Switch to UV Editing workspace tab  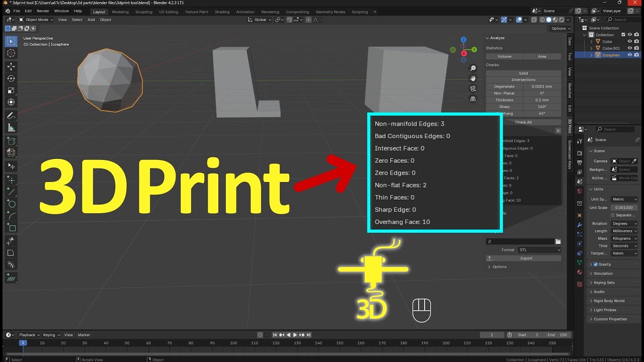pyautogui.click(x=169, y=12)
